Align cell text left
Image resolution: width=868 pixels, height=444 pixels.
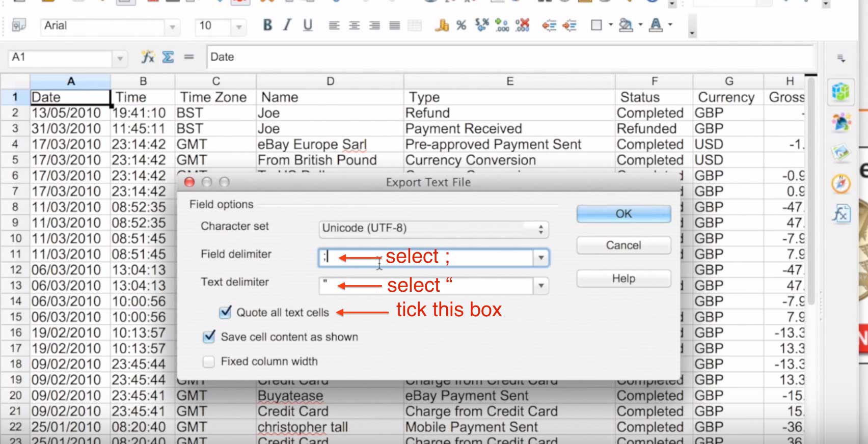coord(334,25)
